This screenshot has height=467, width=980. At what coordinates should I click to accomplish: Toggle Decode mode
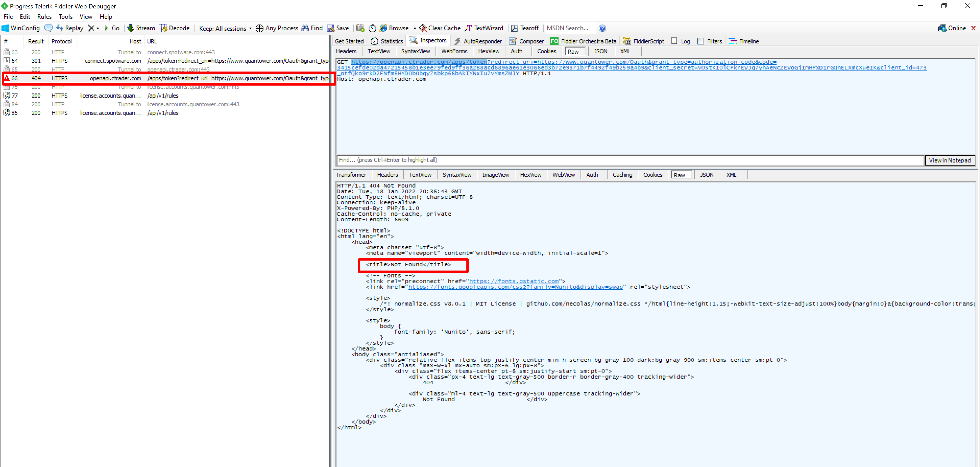[174, 28]
